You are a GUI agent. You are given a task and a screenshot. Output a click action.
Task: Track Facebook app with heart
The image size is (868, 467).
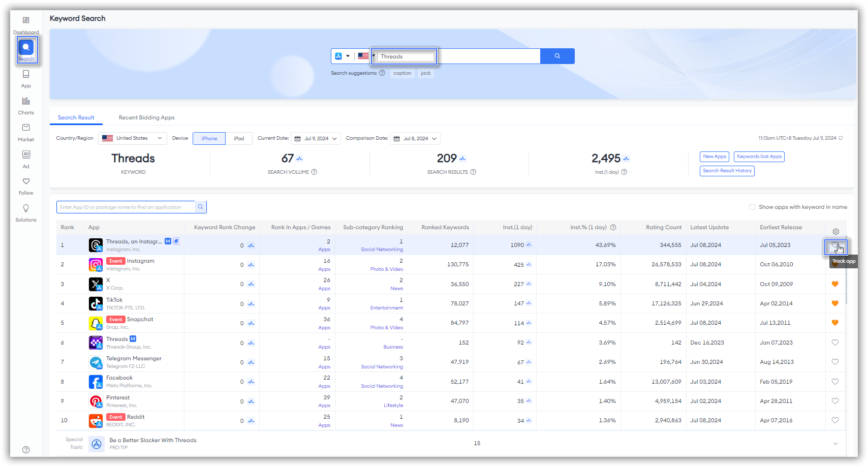835,382
